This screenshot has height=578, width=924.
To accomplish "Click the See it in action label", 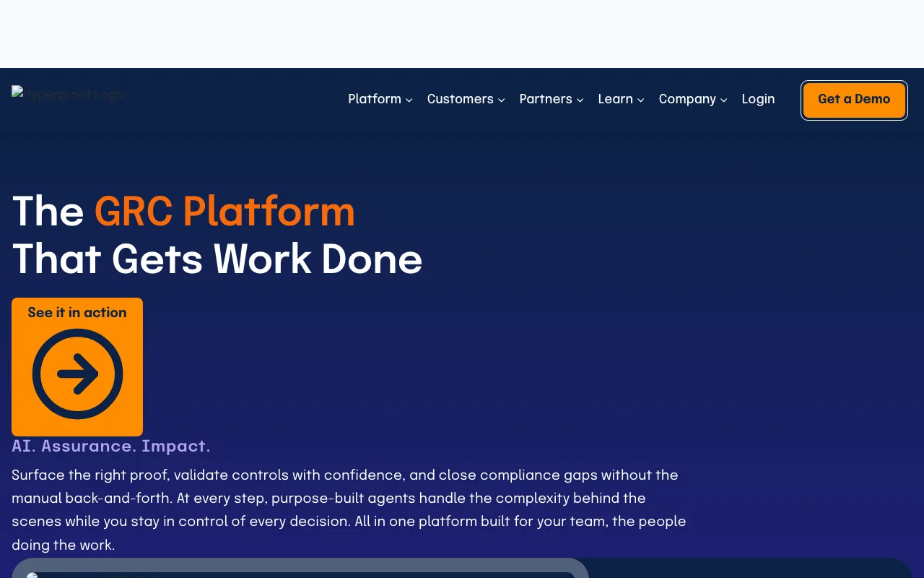I will 77,313.
